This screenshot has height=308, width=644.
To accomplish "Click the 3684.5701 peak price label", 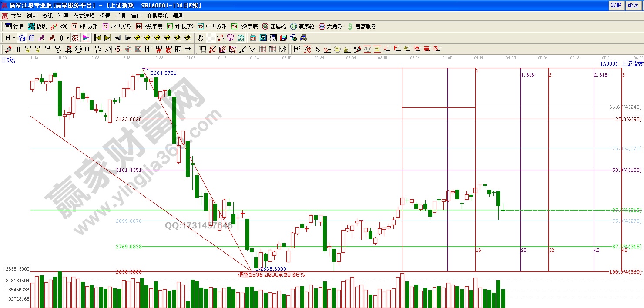I will click(x=164, y=73).
